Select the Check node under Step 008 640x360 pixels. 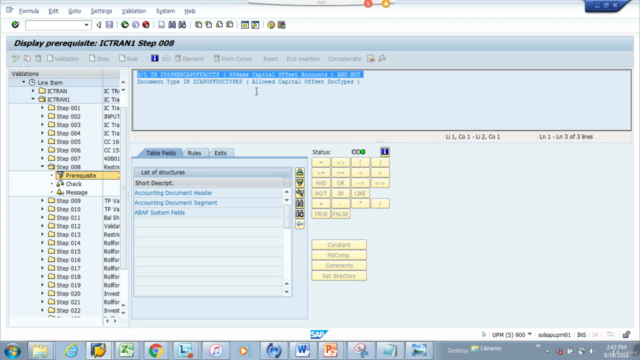tap(73, 184)
